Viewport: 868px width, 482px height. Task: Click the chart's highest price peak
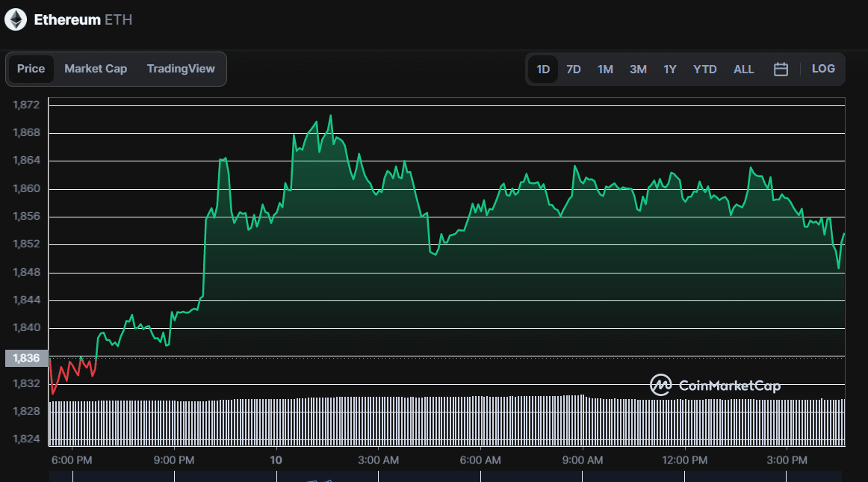coord(331,116)
